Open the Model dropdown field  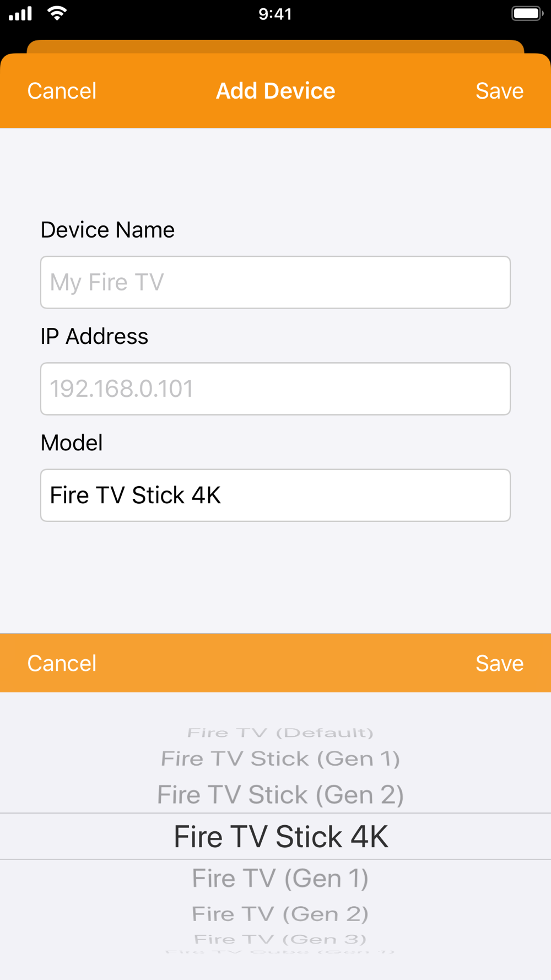click(x=275, y=495)
